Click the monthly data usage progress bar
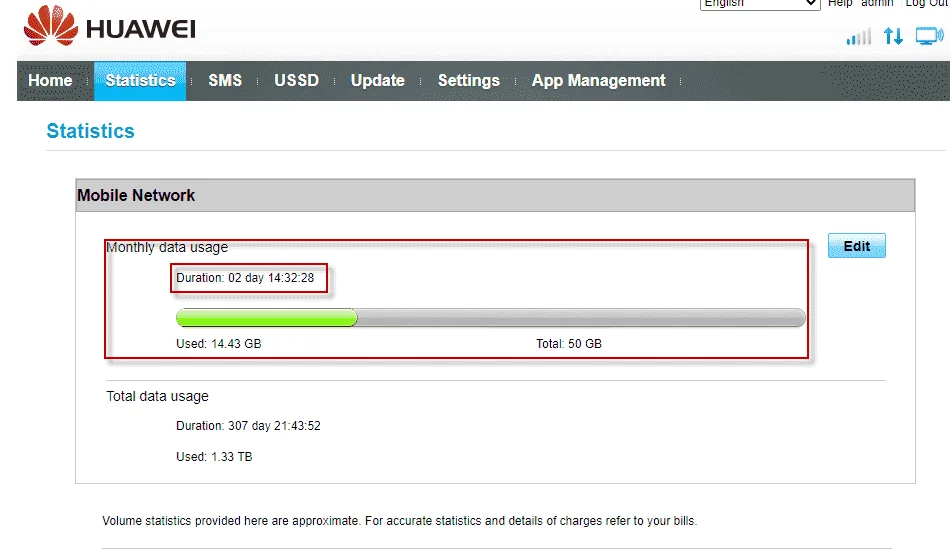This screenshot has width=950, height=551. (490, 318)
